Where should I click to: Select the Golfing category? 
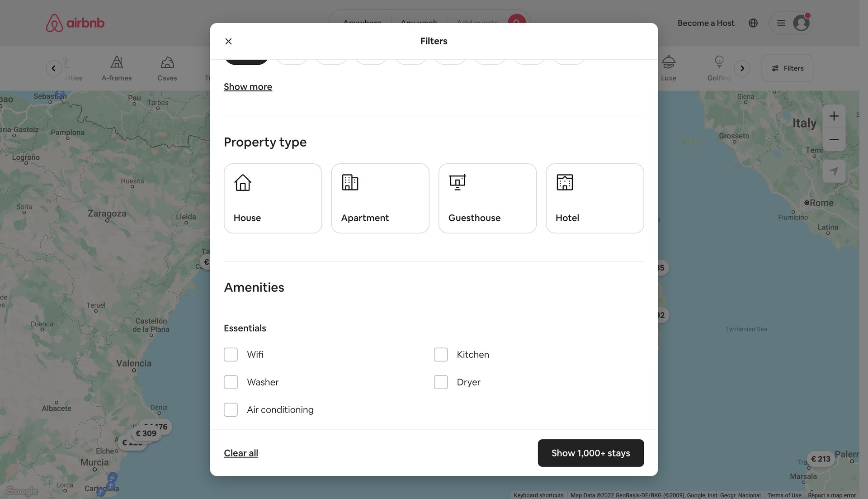pos(718,68)
